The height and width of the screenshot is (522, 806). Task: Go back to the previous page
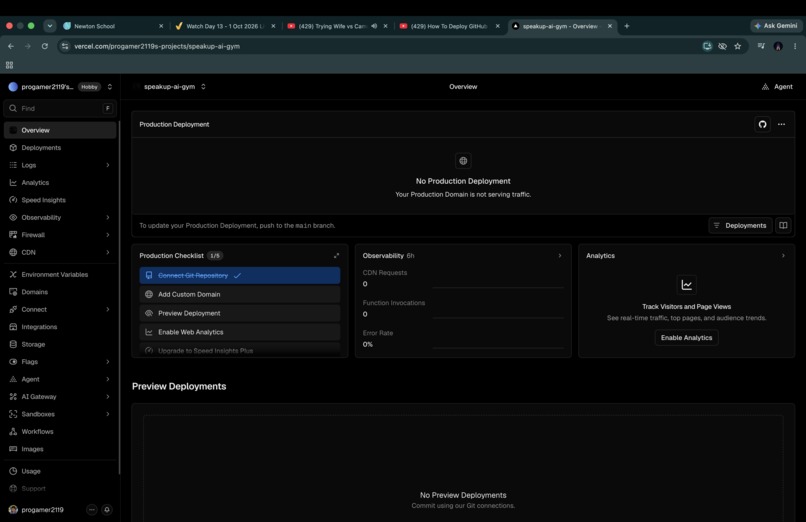click(11, 46)
